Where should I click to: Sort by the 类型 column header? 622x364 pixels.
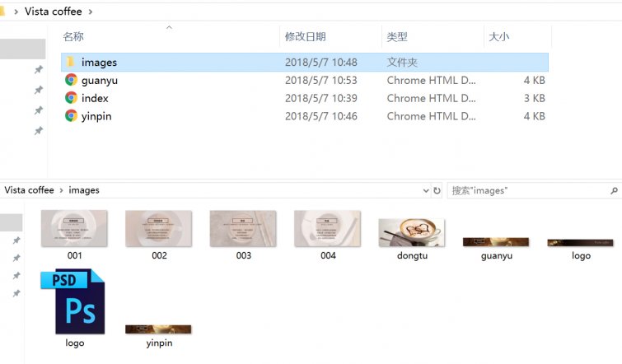click(397, 37)
